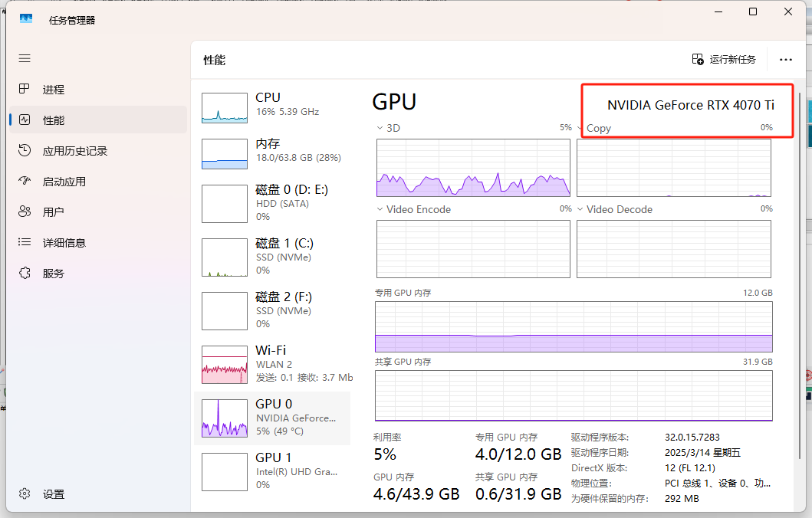Click the 性能 page heading
The width and height of the screenshot is (812, 518).
[215, 60]
